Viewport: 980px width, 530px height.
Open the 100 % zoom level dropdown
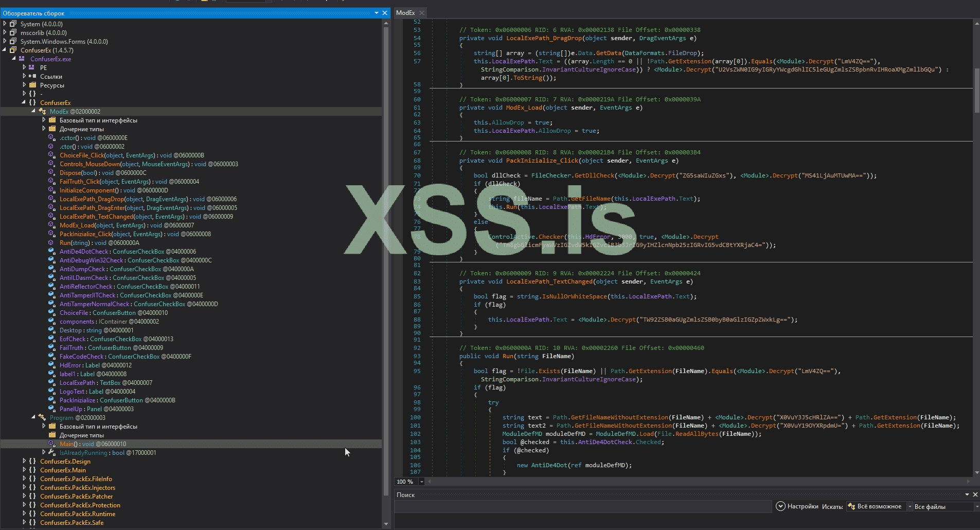[422, 482]
